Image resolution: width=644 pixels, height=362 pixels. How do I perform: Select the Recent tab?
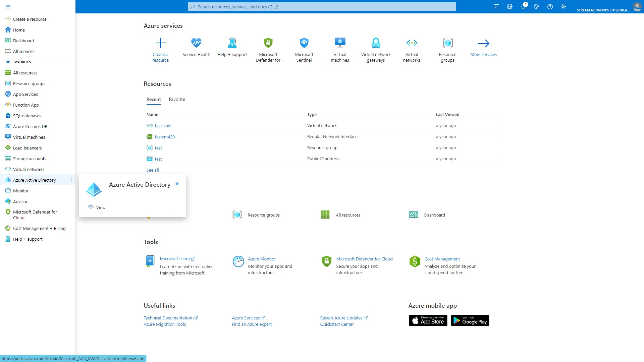pyautogui.click(x=154, y=99)
